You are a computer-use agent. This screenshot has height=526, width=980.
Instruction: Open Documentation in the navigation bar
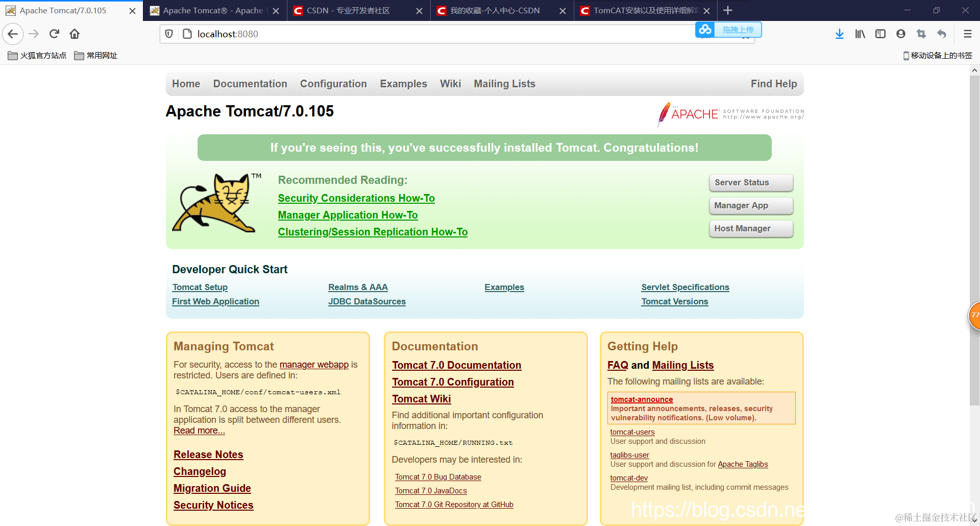(x=250, y=84)
